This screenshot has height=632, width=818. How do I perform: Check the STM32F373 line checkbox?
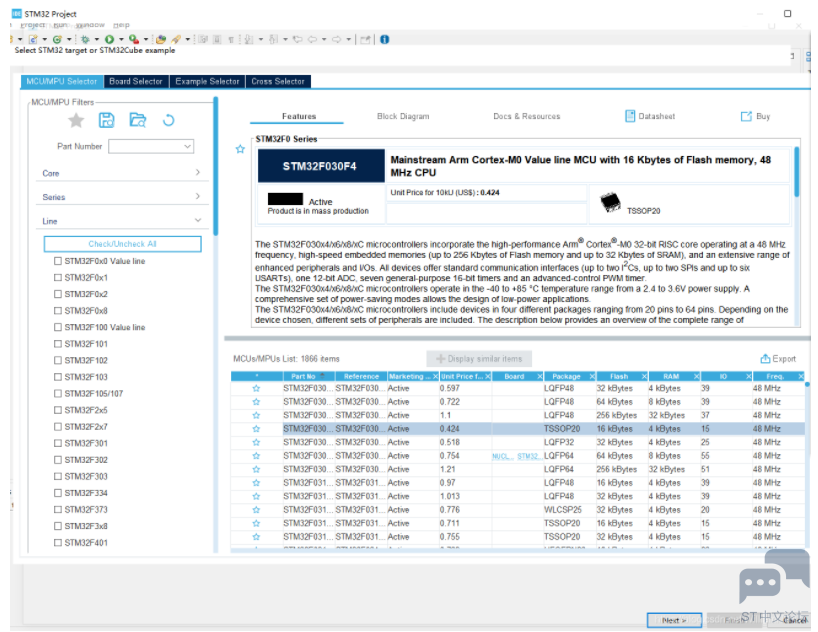[58, 509]
